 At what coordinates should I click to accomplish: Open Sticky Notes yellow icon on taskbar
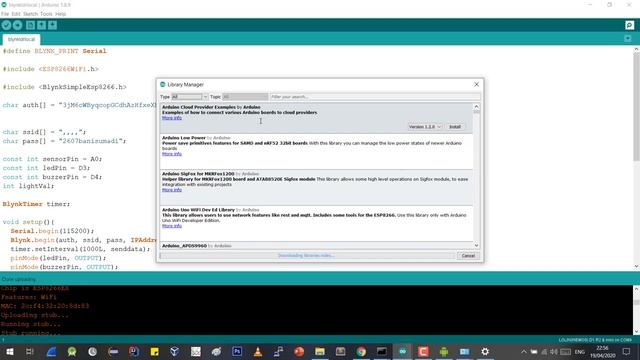(x=154, y=351)
